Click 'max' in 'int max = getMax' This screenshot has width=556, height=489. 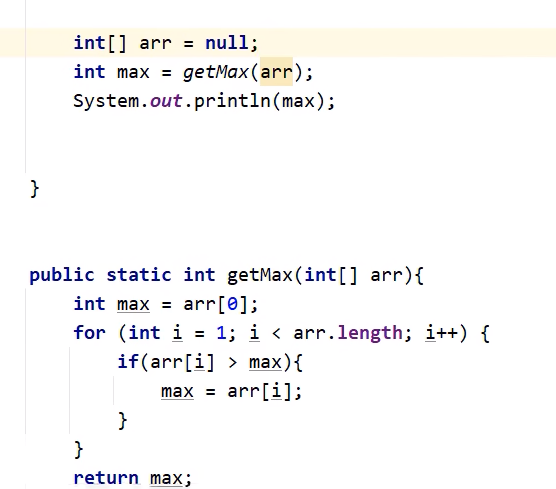point(133,72)
